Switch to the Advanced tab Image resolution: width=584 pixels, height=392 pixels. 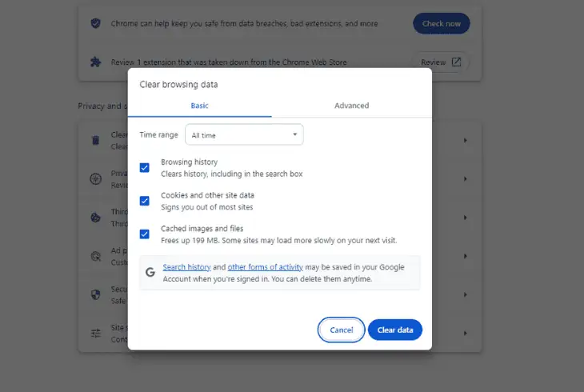tap(351, 106)
